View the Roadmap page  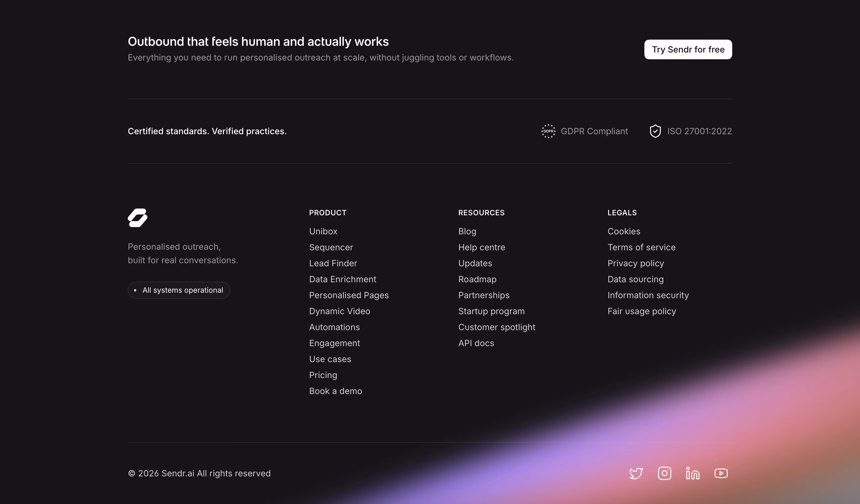tap(477, 279)
